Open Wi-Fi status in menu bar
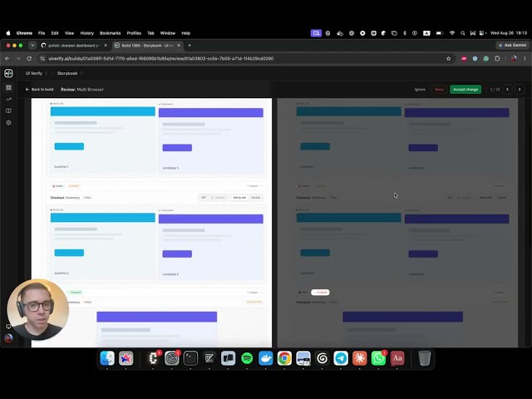 pos(452,33)
